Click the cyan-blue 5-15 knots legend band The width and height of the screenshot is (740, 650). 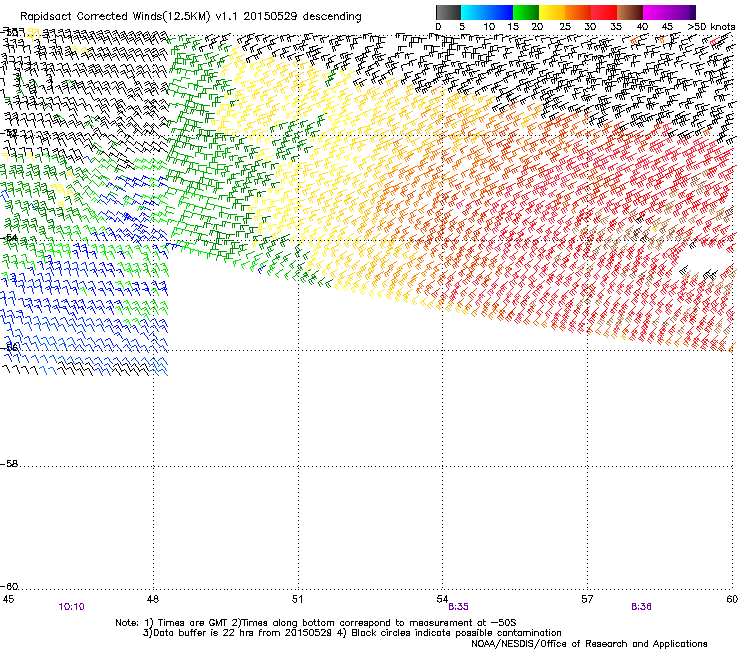pyautogui.click(x=487, y=12)
